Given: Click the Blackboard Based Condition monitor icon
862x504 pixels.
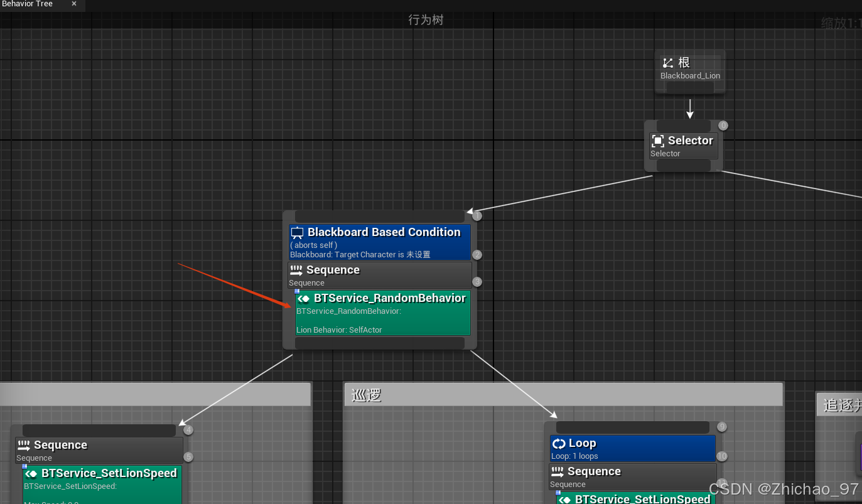Looking at the screenshot, I should pos(298,233).
